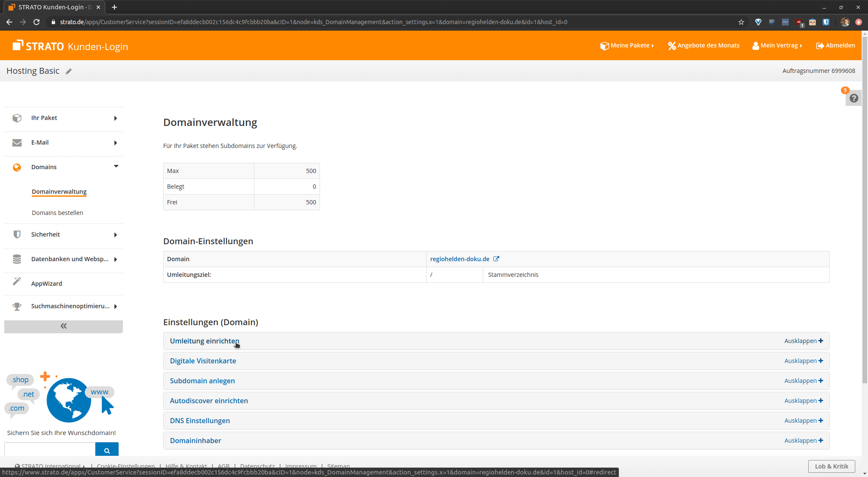Viewport: 868px width, 477px height.
Task: Open the help question mark icon
Action: tap(854, 98)
